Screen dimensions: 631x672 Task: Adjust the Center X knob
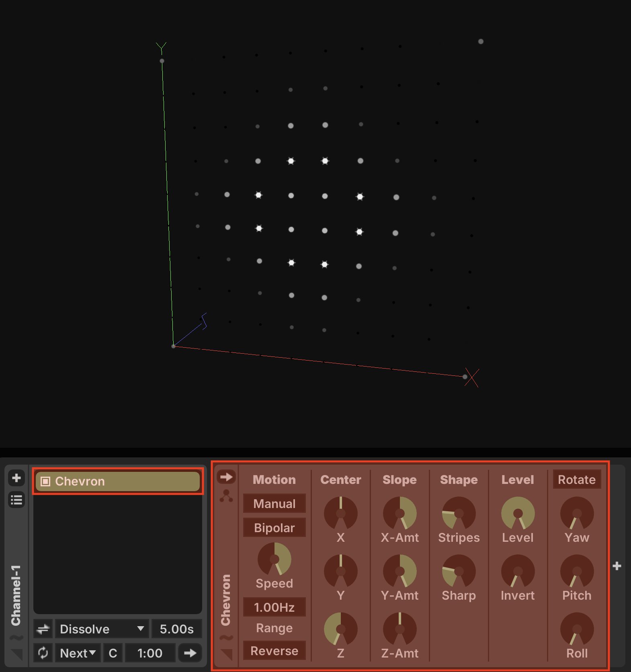(x=341, y=513)
